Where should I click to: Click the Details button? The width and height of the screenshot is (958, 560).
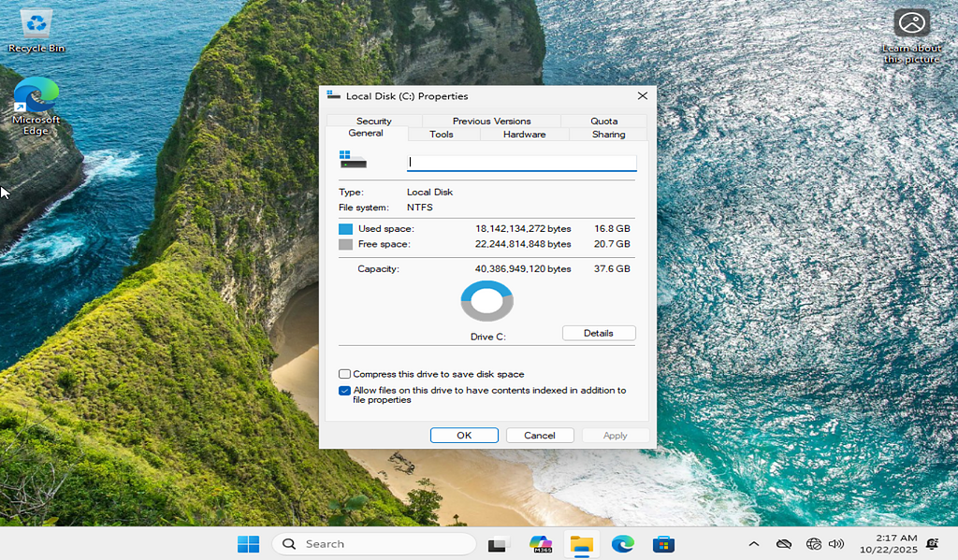pyautogui.click(x=598, y=334)
